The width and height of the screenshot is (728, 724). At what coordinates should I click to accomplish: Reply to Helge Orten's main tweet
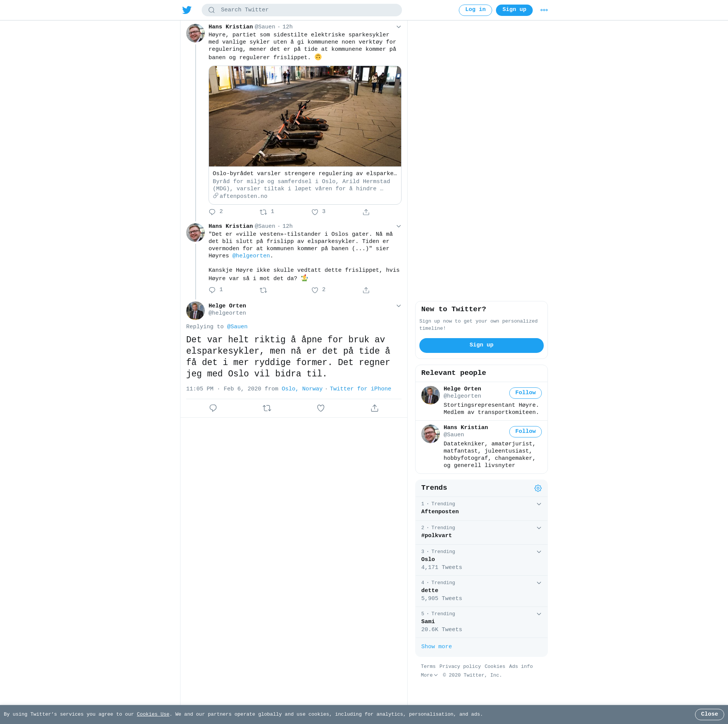click(213, 408)
